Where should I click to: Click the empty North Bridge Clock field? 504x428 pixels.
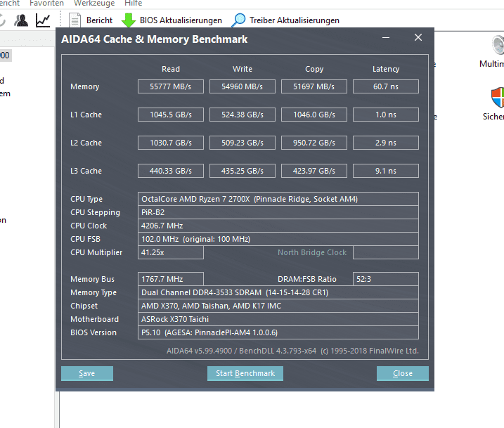tap(386, 252)
